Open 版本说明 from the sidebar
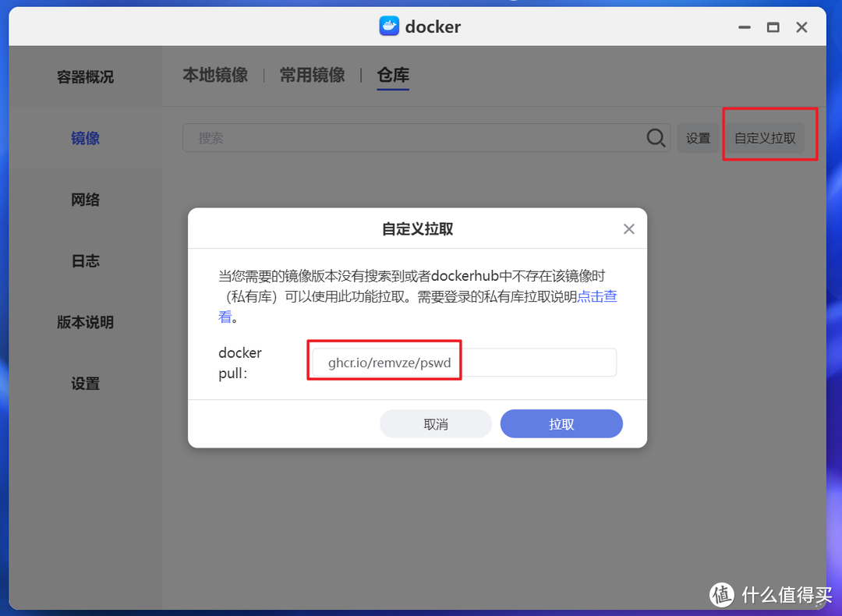842x616 pixels. pyautogui.click(x=85, y=322)
